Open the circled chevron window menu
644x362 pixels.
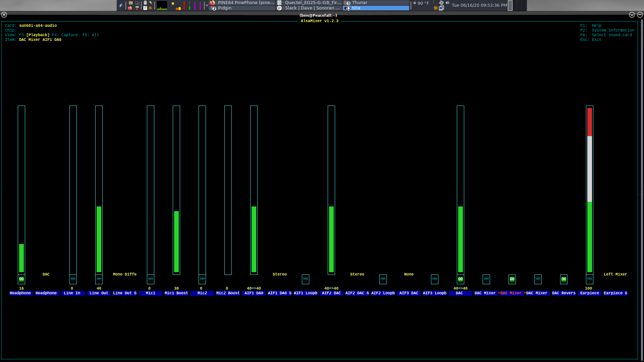pos(632,15)
